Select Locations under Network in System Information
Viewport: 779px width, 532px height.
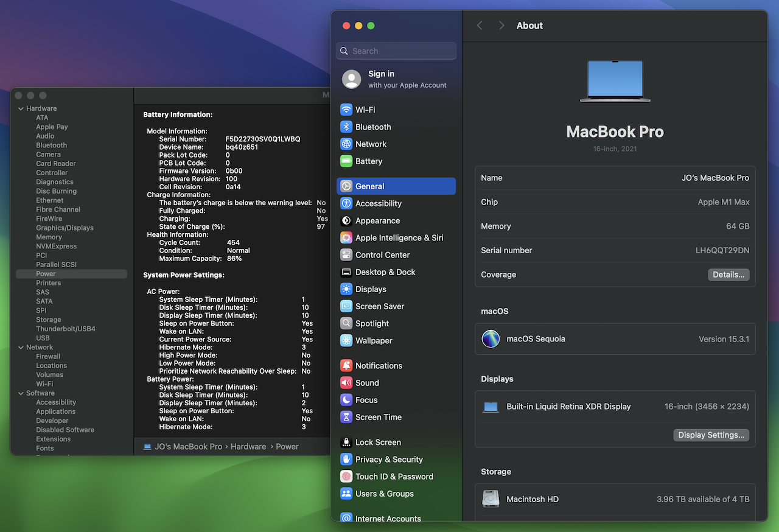click(51, 365)
